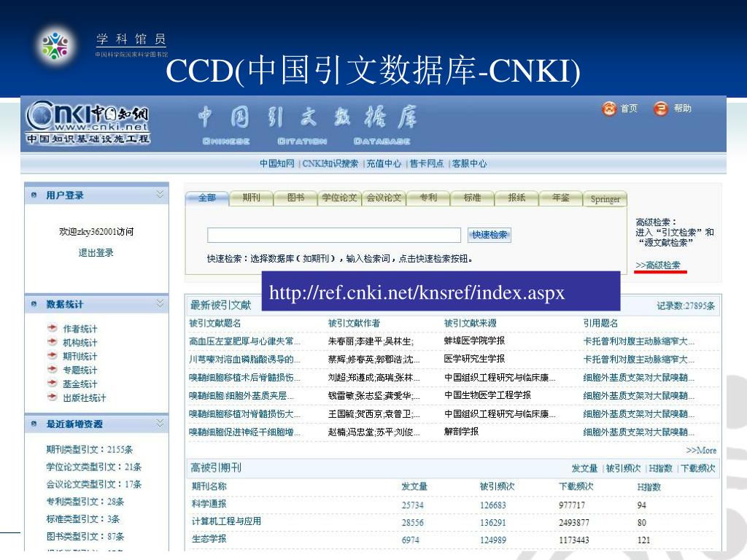
Task: Collapse the 数据统计 panel
Action: (x=160, y=303)
